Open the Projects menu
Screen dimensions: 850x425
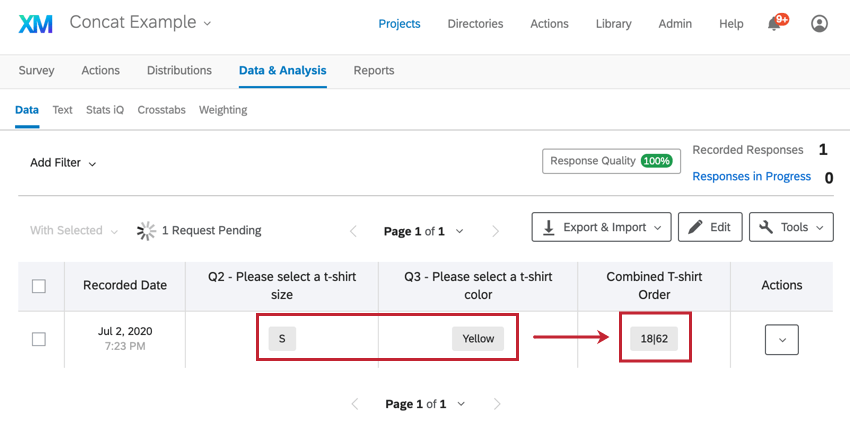click(399, 24)
